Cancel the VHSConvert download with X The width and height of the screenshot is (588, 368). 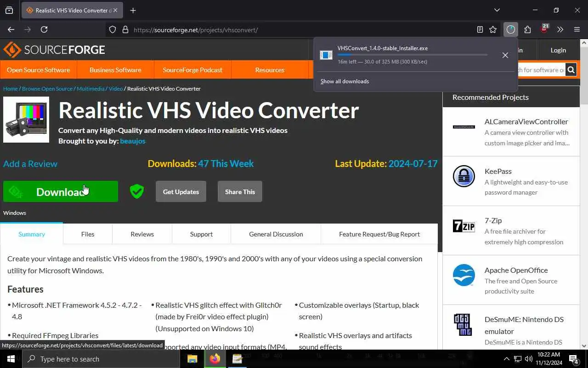[x=505, y=55]
